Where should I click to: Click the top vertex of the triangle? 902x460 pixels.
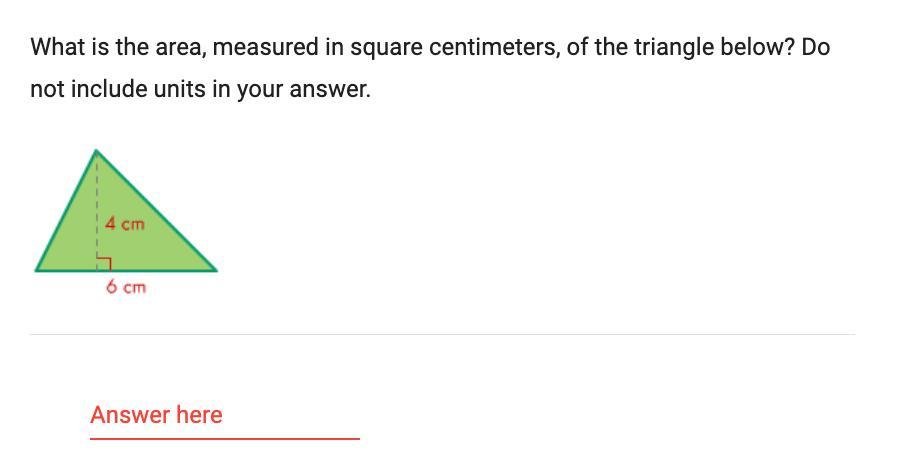(96, 152)
